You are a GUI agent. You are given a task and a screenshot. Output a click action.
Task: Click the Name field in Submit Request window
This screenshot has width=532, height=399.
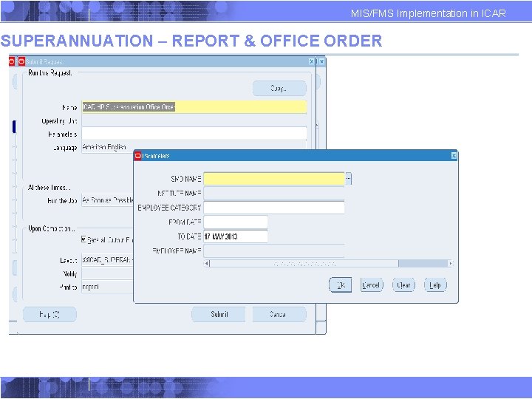coord(194,107)
